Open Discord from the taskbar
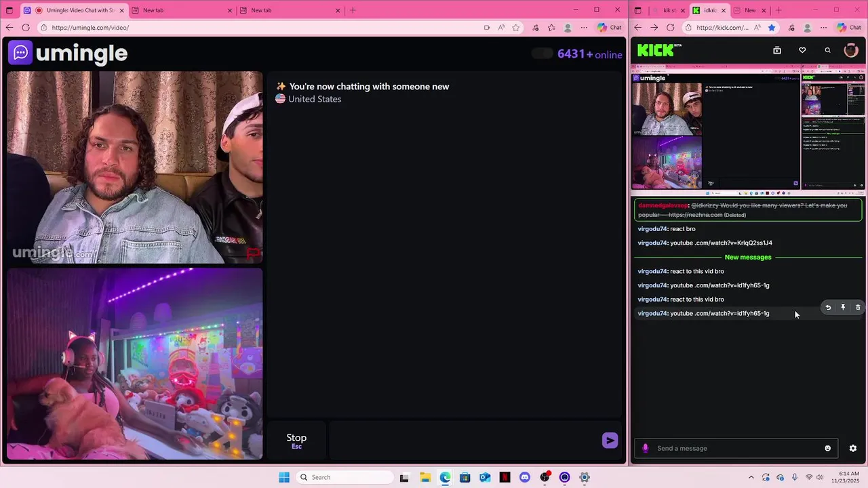This screenshot has width=868, height=488. tap(524, 477)
